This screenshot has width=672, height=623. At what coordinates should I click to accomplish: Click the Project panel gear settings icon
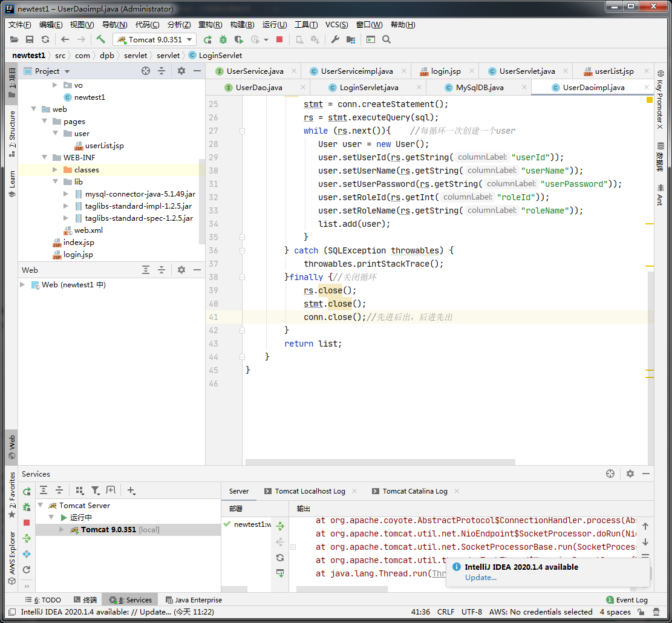[x=181, y=71]
